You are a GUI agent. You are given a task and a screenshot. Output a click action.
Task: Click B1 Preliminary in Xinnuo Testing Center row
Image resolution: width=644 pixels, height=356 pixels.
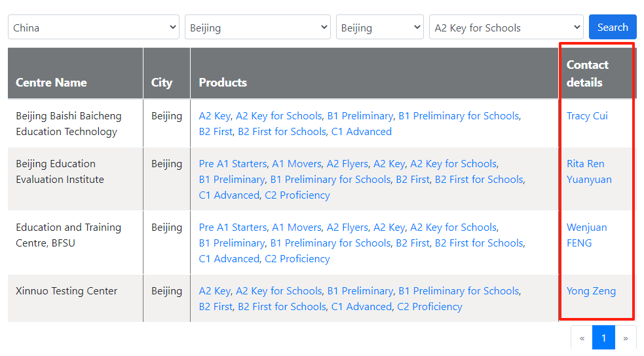360,291
